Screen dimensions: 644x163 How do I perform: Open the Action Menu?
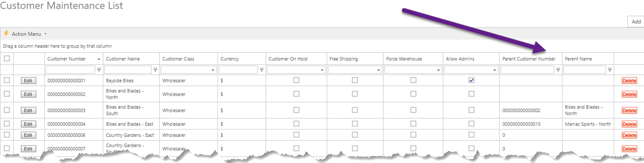(x=26, y=34)
